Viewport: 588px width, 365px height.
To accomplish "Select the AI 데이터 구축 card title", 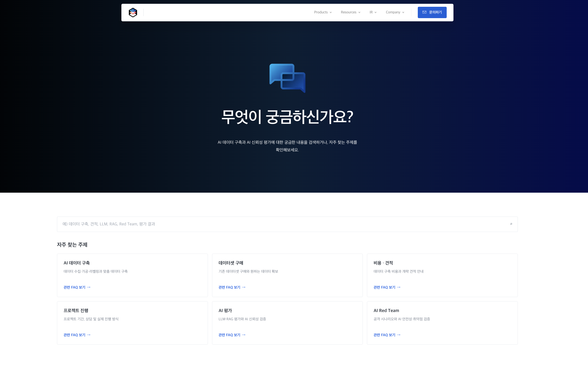I will click(x=77, y=263).
